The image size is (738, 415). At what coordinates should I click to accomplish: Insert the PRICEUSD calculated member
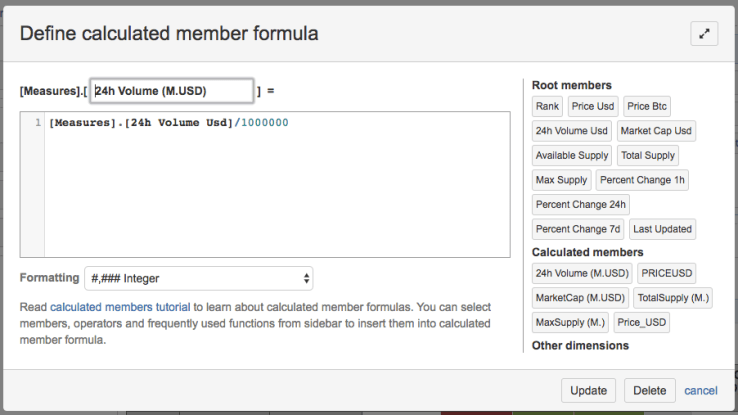coord(667,273)
